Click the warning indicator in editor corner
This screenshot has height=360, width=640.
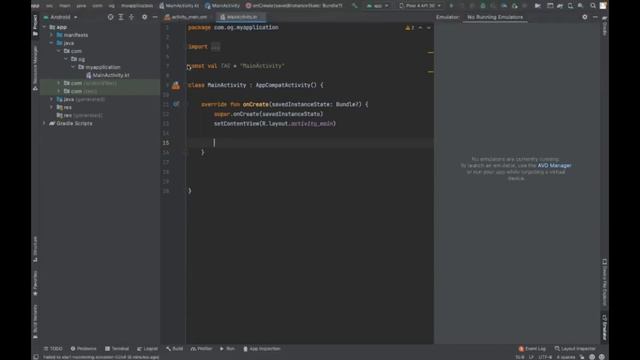click(409, 28)
